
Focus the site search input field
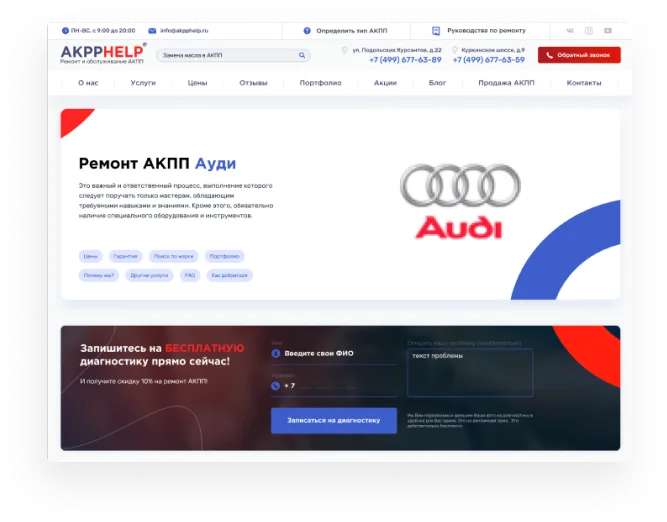coord(233,55)
